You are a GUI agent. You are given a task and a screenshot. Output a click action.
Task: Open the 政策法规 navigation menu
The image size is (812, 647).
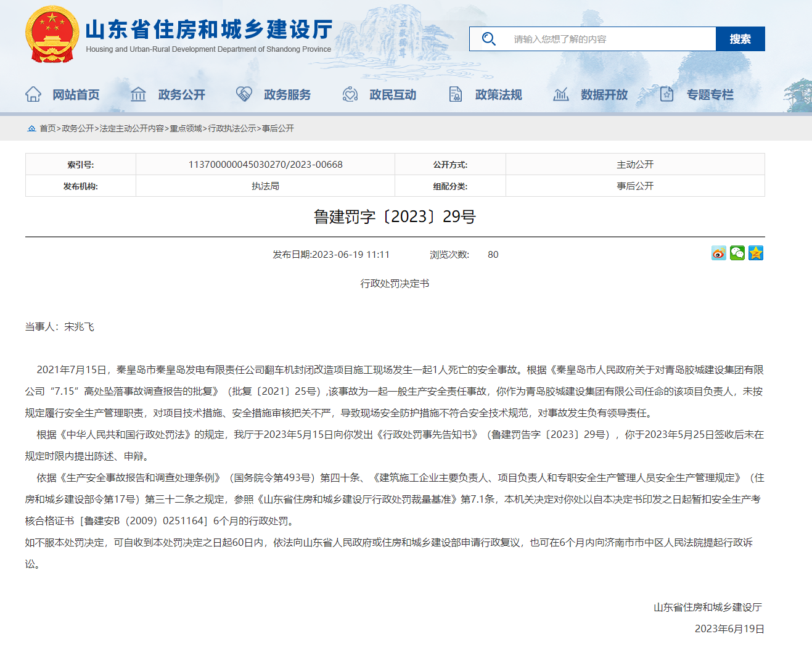[498, 94]
